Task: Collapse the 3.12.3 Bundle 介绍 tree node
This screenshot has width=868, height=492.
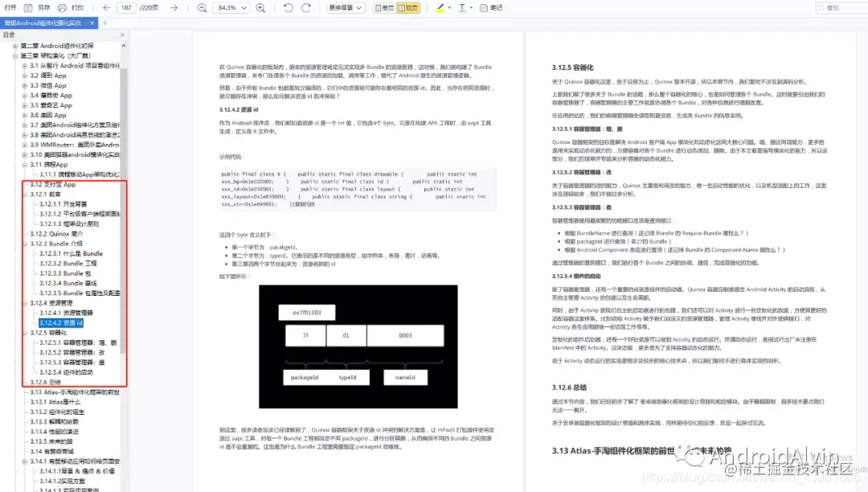Action: 25,243
